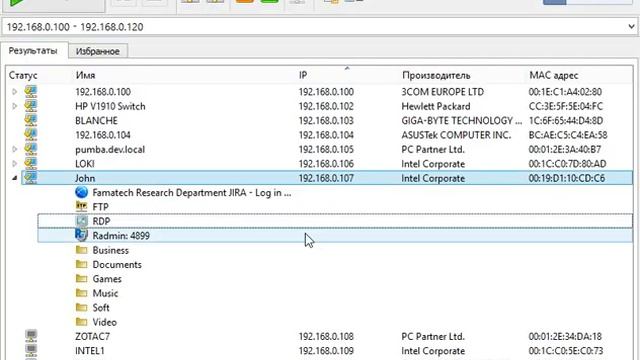Expand the LOKI host row
The image size is (640, 360).
(15, 164)
